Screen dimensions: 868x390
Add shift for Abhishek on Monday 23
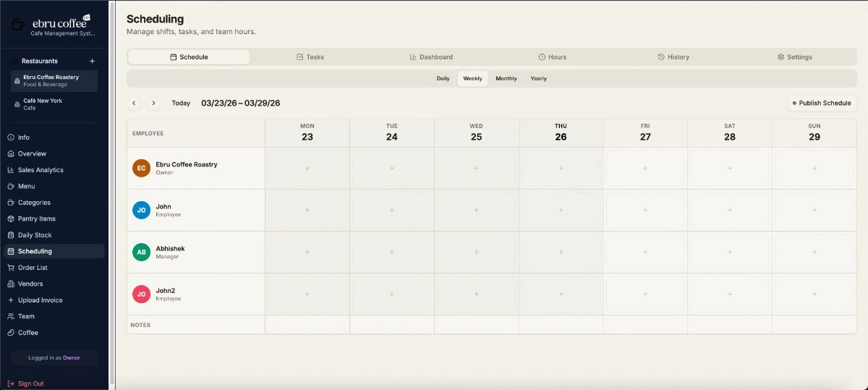click(307, 252)
